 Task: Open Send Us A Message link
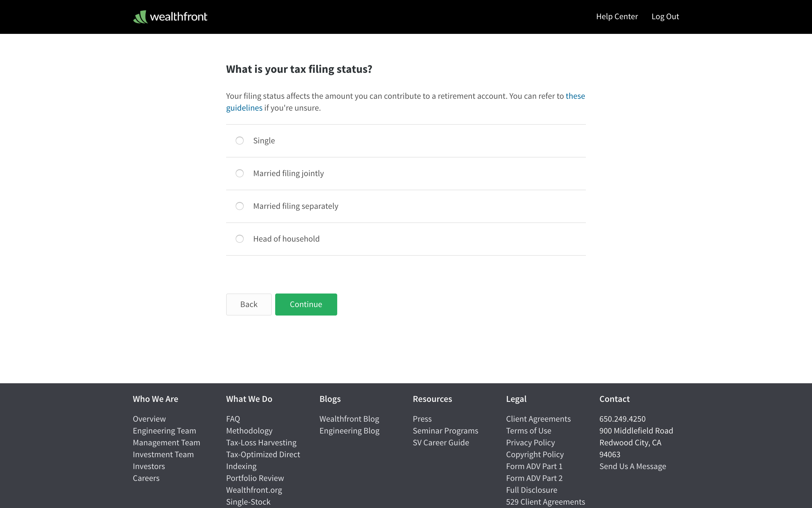click(x=633, y=466)
